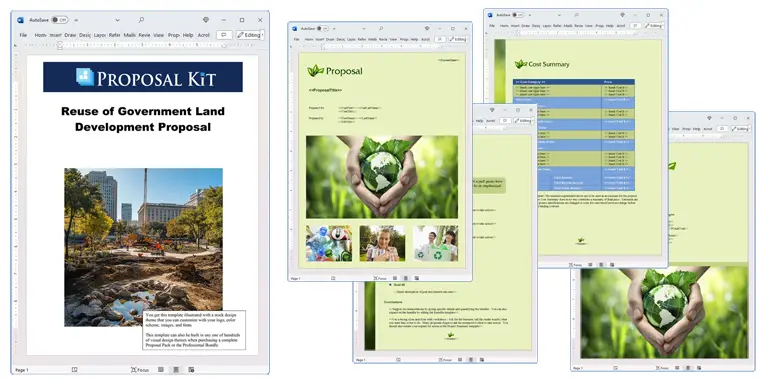Viewport: 760px width, 380px height.
Task: Click the Word icon in the Cost Summary window
Action: [490, 15]
